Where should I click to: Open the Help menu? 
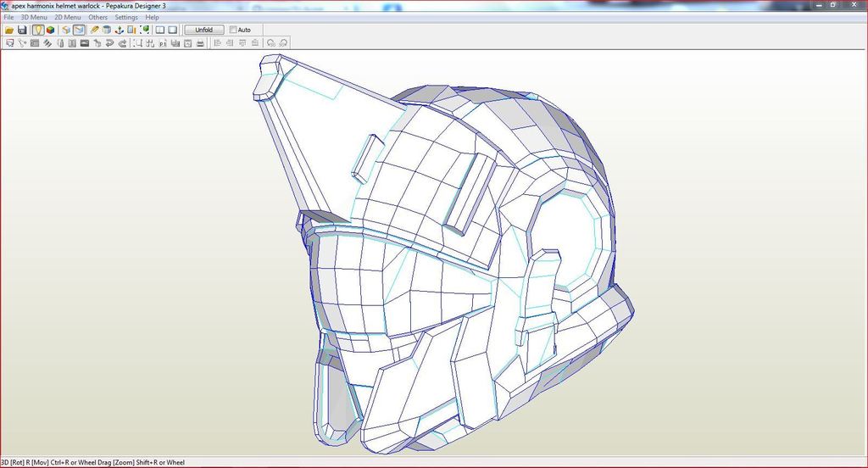click(x=152, y=17)
